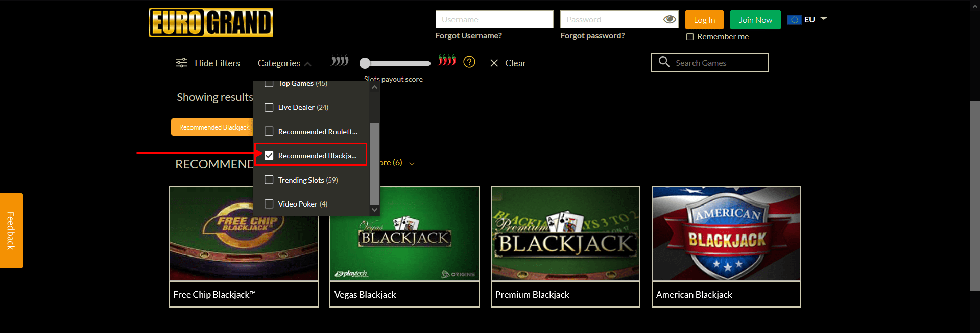Check the Live Dealer category

coord(269,107)
